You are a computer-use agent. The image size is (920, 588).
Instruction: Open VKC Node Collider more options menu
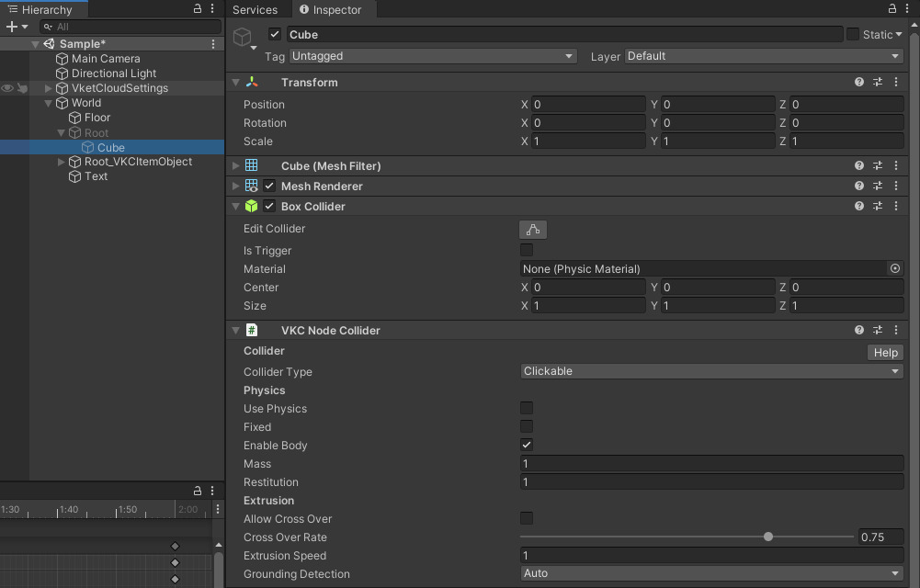click(x=896, y=331)
